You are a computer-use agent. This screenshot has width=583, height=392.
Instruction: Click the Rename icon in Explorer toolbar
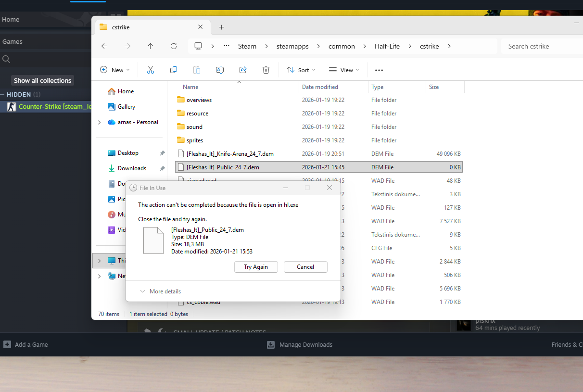220,70
